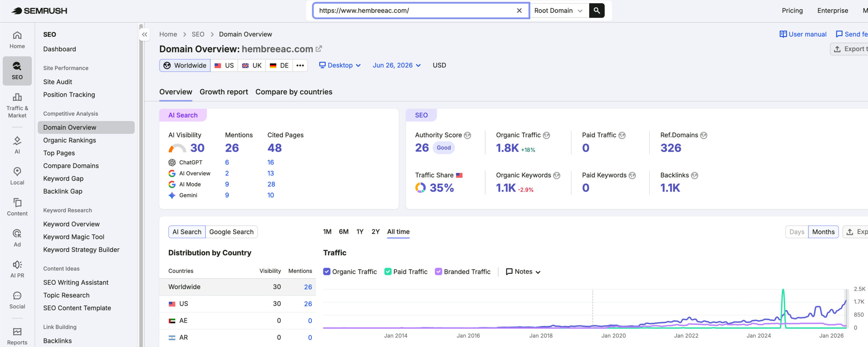The height and width of the screenshot is (347, 868).
Task: Open the Social sidebar icon
Action: pyautogui.click(x=17, y=300)
